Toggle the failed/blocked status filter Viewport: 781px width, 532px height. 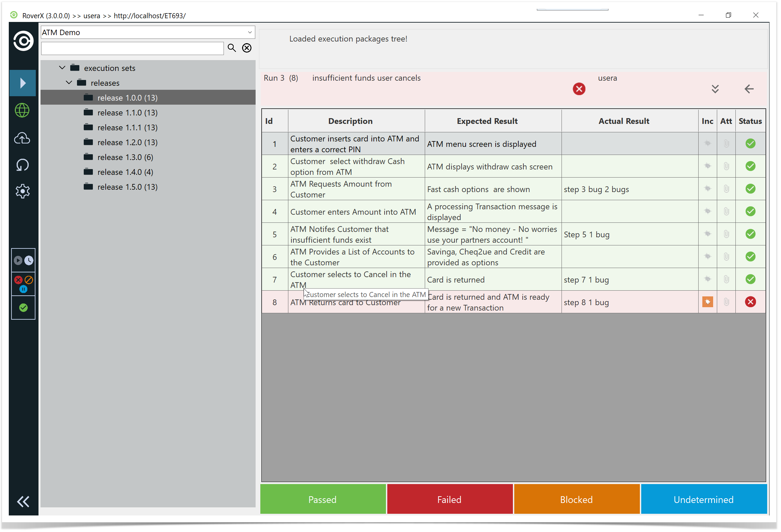pos(23,284)
